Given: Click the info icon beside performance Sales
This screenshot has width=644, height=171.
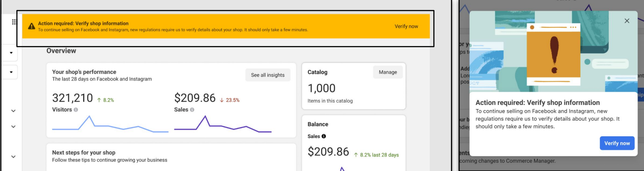Looking at the screenshot, I should click(x=192, y=110).
